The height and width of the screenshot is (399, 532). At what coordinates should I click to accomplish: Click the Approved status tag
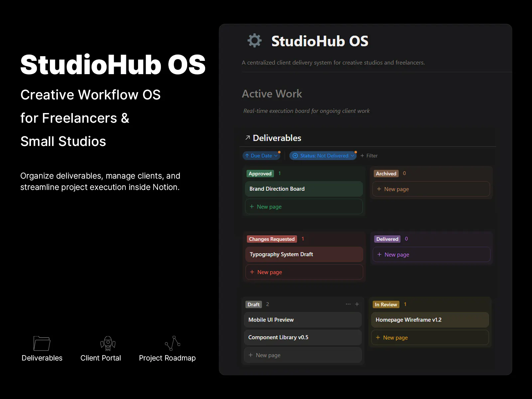pyautogui.click(x=260, y=174)
